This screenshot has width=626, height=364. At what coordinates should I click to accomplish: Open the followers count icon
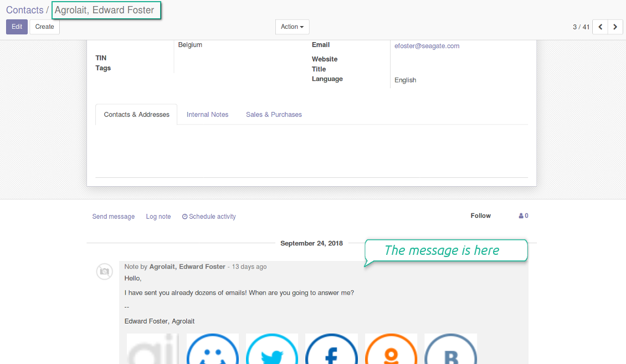[523, 216]
